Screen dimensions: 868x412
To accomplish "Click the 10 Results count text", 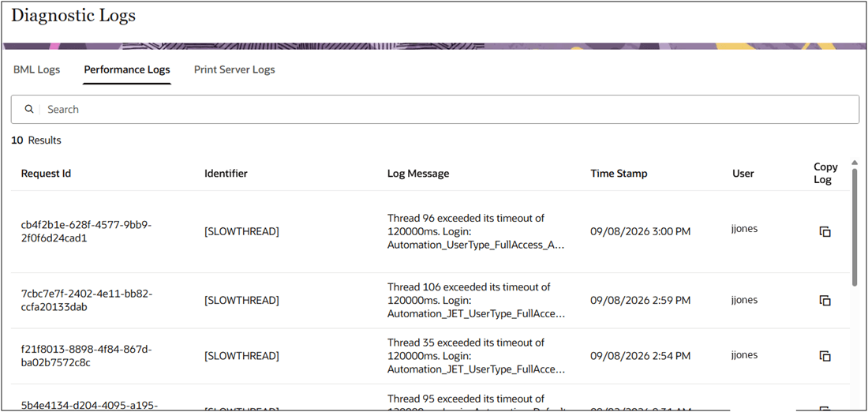I will pyautogui.click(x=36, y=140).
